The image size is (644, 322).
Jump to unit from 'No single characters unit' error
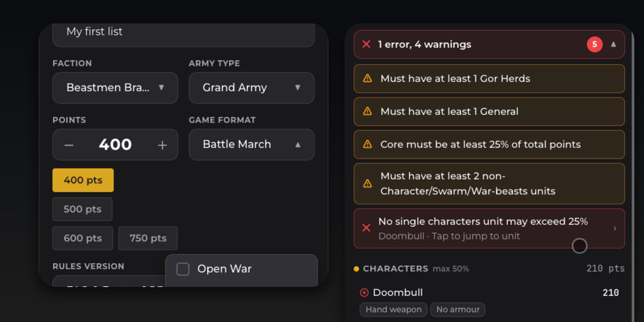coord(489,228)
